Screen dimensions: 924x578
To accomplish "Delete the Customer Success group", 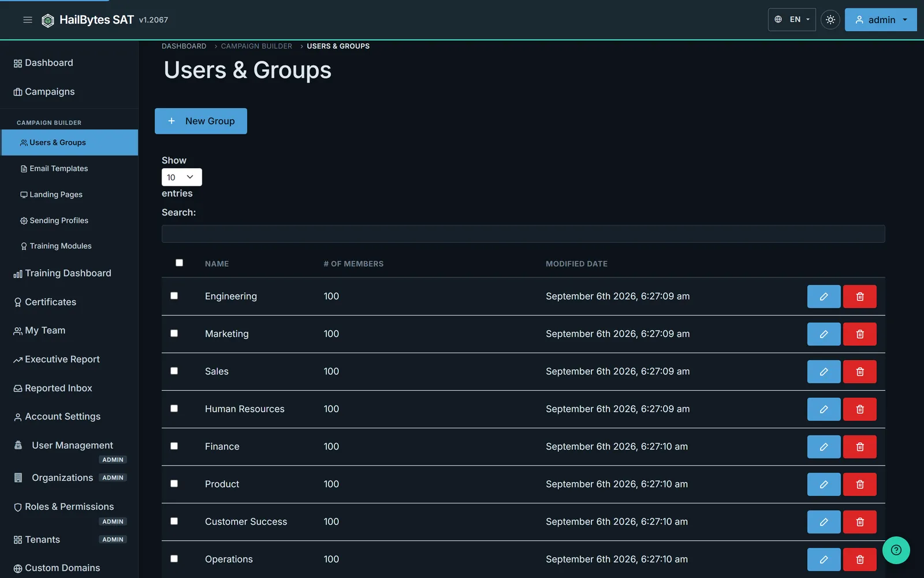I will pos(859,522).
